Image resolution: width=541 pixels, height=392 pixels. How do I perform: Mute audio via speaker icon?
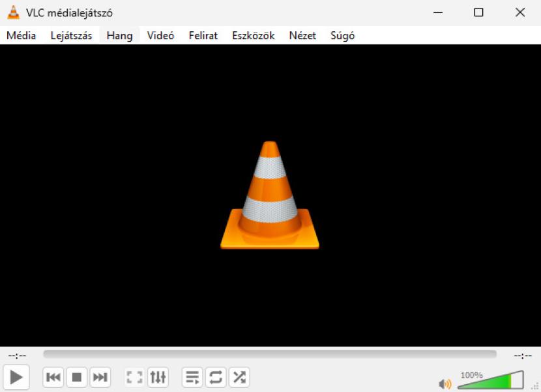(x=445, y=384)
